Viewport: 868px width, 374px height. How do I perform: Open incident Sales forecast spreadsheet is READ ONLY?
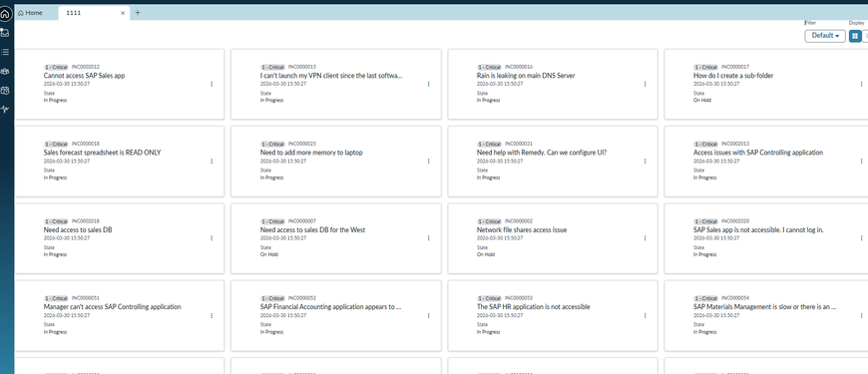[x=103, y=153]
